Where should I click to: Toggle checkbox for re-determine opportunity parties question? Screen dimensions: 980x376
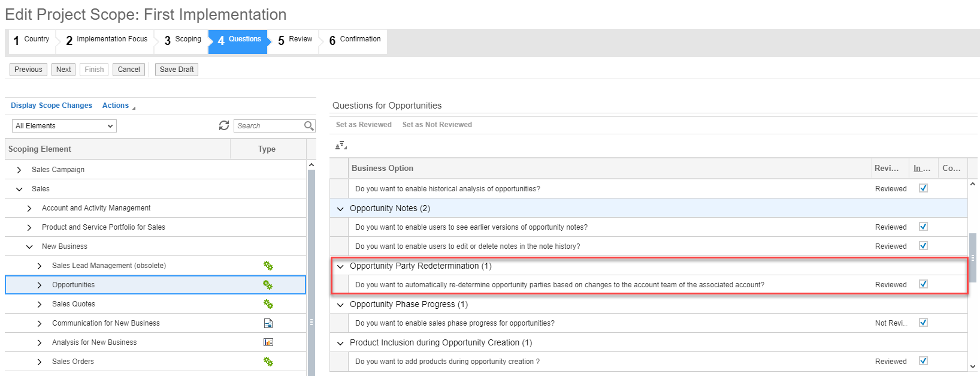923,284
